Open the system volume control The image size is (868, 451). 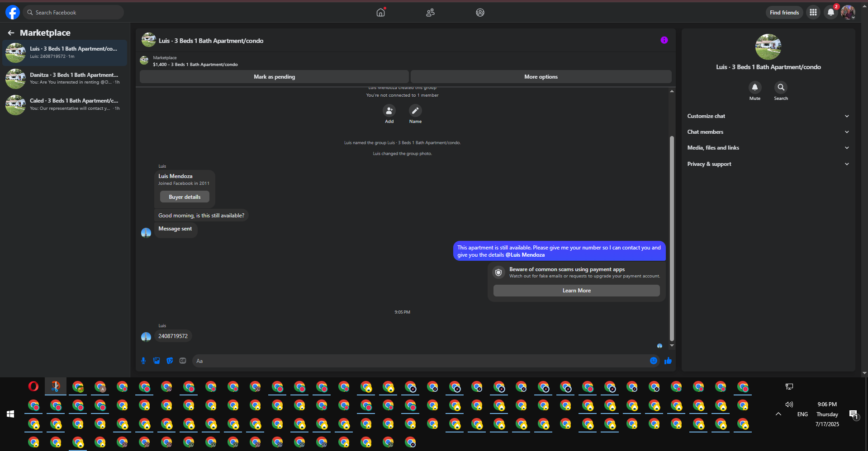[x=789, y=404]
